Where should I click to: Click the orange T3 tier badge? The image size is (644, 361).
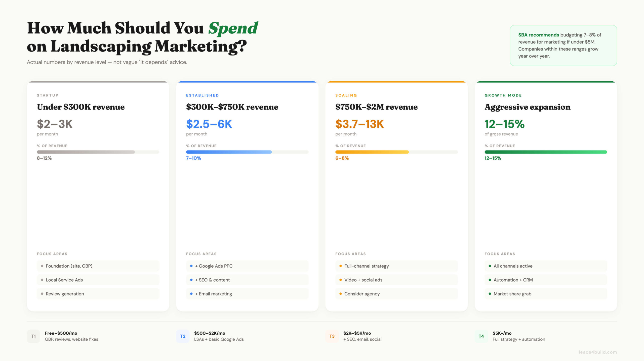tap(332, 336)
